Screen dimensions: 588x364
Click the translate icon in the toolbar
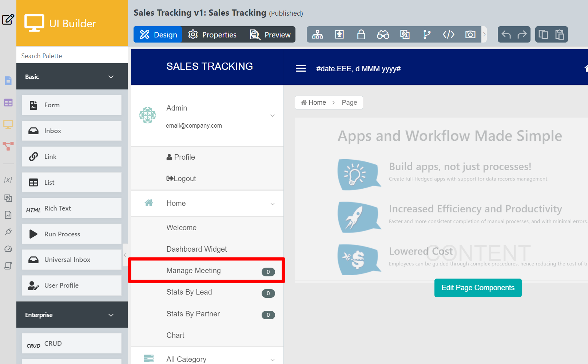tap(405, 35)
